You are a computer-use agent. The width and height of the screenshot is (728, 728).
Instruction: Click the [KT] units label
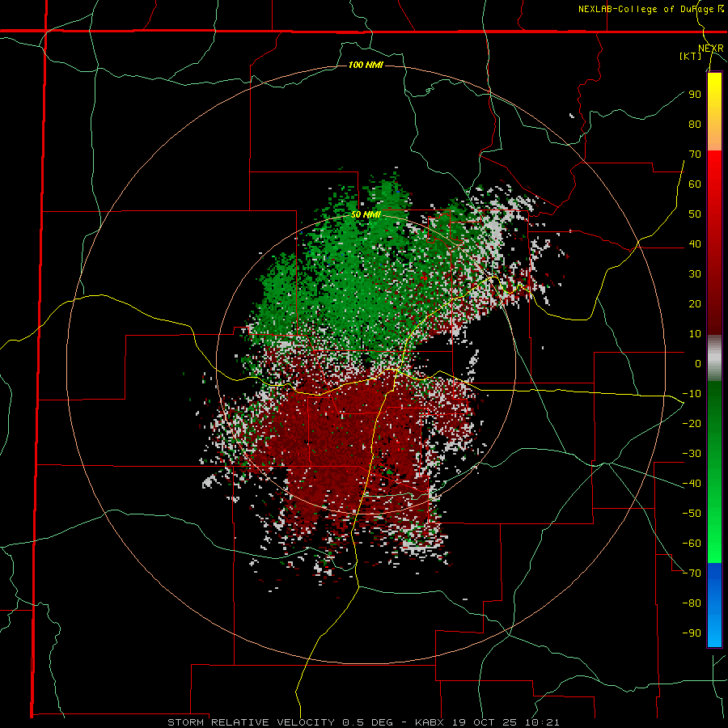[x=691, y=56]
